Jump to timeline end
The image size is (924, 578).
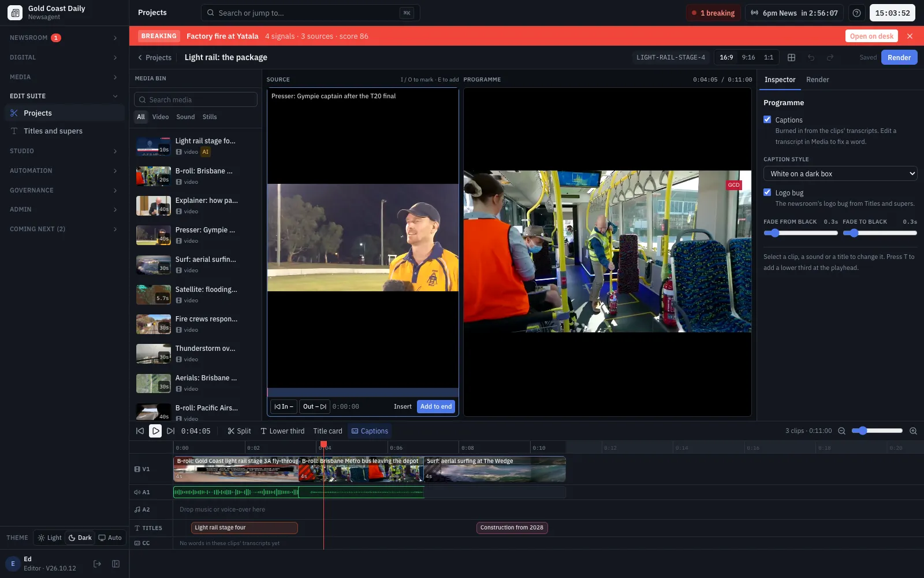click(170, 431)
